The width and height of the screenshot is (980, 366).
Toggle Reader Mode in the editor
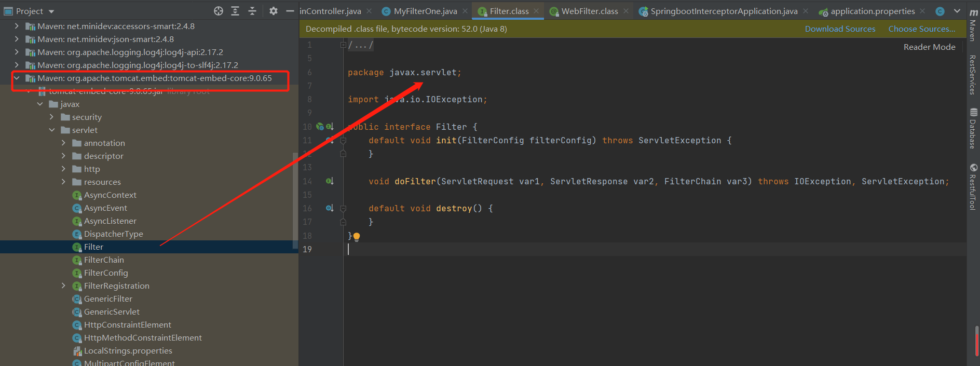929,47
